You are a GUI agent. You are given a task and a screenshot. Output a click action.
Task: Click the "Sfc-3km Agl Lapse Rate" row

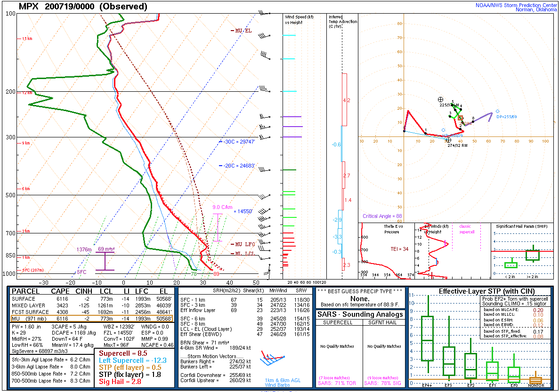pyautogui.click(x=51, y=360)
